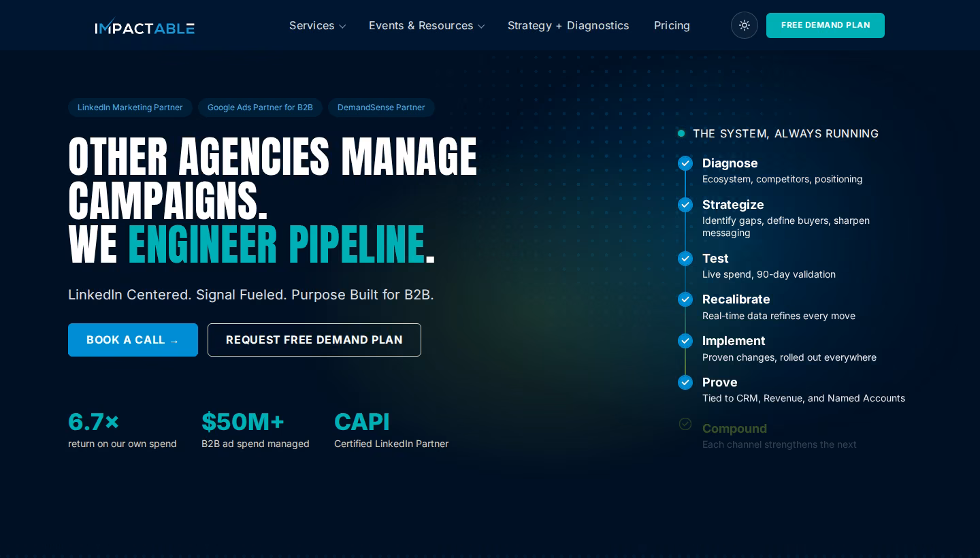This screenshot has height=558, width=980.
Task: Click the Implement step title
Action: coord(734,341)
